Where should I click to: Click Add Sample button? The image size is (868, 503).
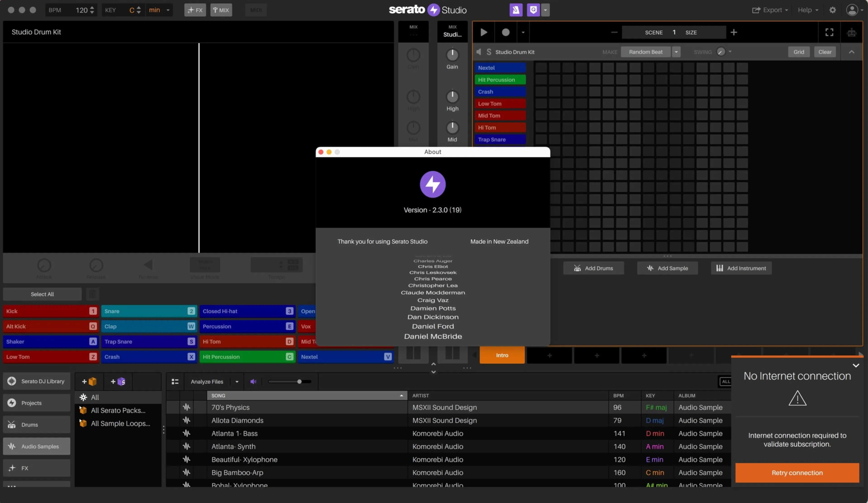[x=667, y=268]
